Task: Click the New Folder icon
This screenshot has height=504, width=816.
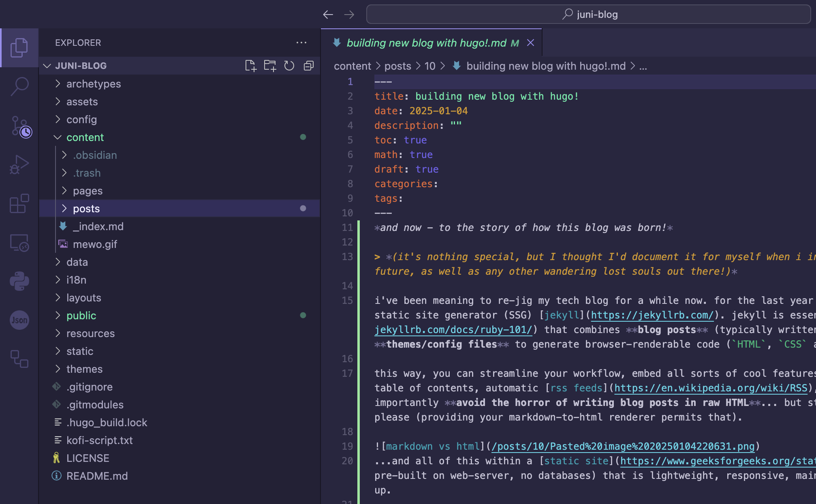Action: point(270,66)
